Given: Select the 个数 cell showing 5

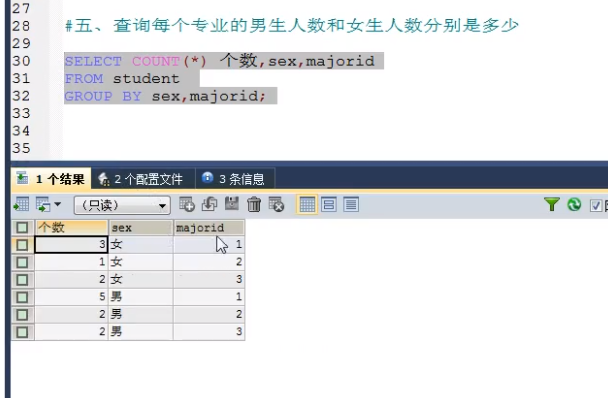Looking at the screenshot, I should click(71, 297).
